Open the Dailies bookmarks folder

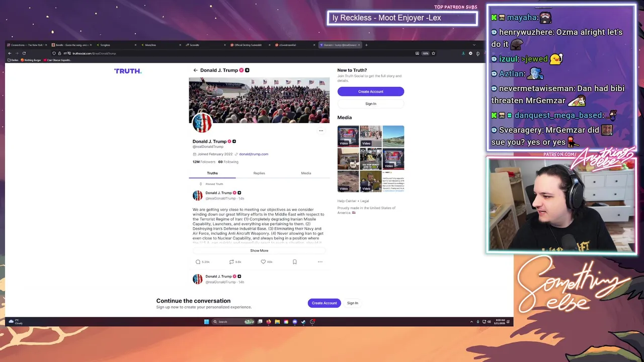coord(13,60)
